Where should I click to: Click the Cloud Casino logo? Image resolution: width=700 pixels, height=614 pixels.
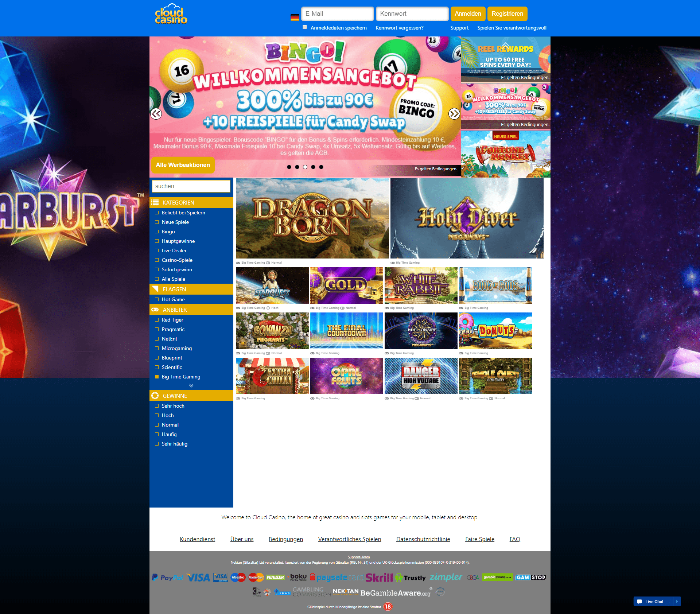(x=171, y=15)
